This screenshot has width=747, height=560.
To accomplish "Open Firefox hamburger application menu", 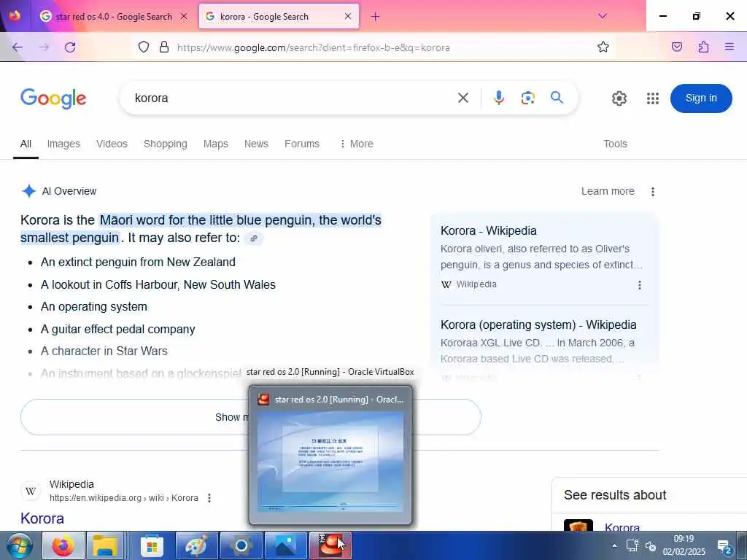I will 729,47.
